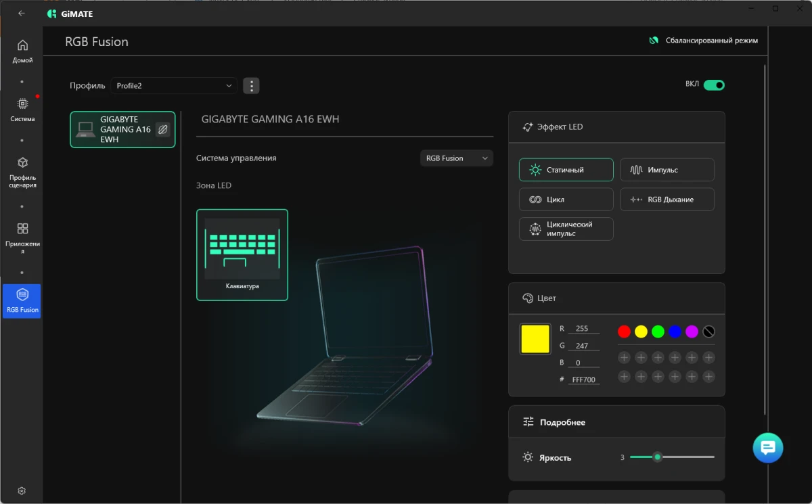This screenshot has width=812, height=504.
Task: Adjust the Яркость brightness slider
Action: click(672, 457)
